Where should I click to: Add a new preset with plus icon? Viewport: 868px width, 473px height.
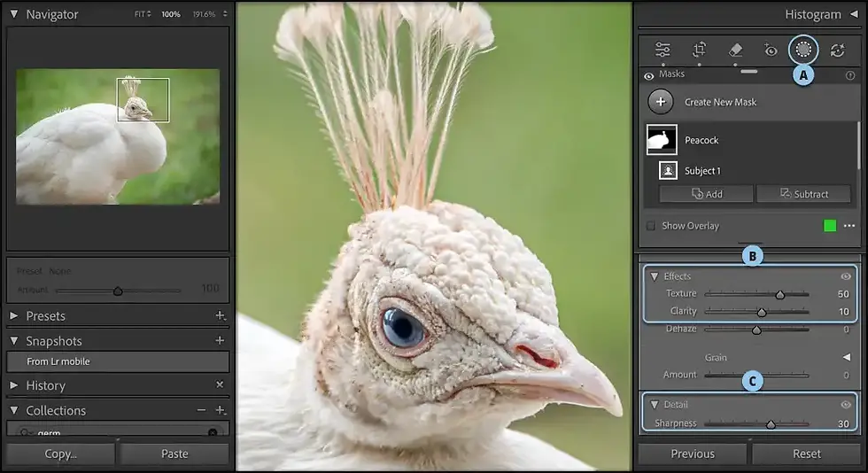[220, 315]
